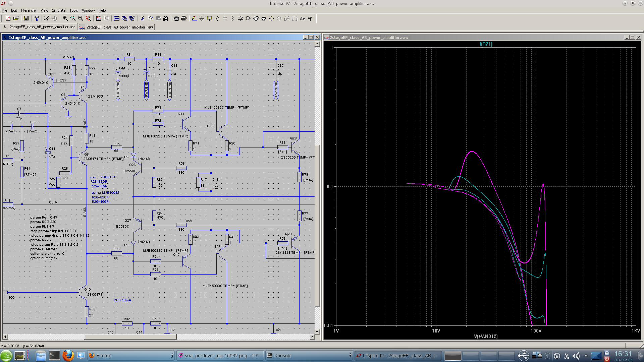
Task: Click the LTspice IV taskbar entry
Action: pyautogui.click(x=398, y=356)
